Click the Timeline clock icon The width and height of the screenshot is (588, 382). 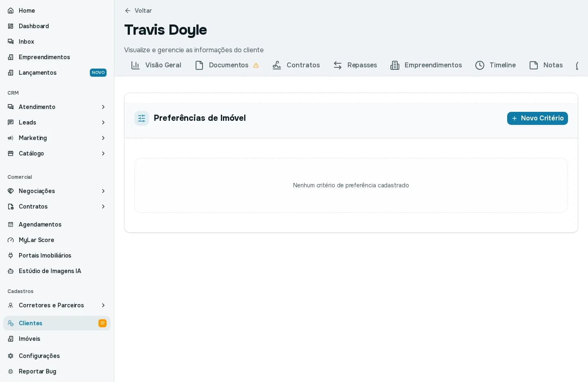480,65
